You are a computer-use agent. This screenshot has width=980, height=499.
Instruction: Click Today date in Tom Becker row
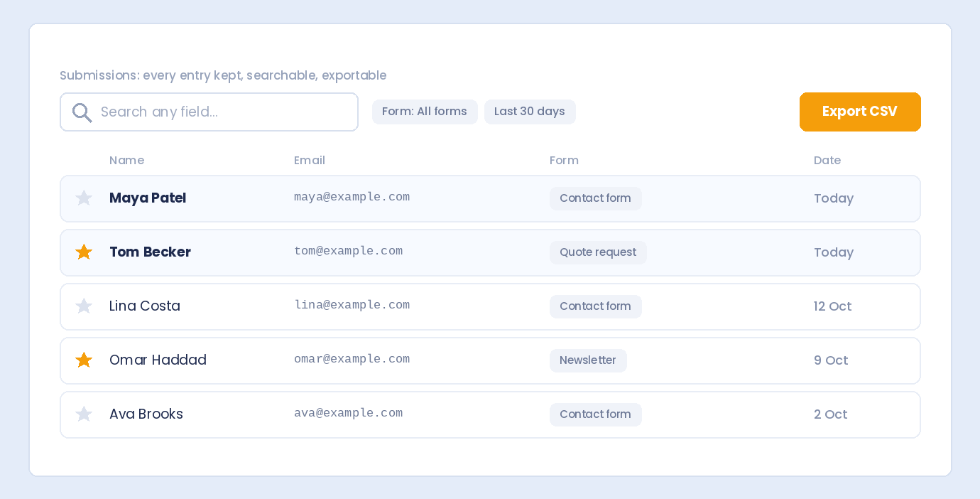(x=834, y=252)
